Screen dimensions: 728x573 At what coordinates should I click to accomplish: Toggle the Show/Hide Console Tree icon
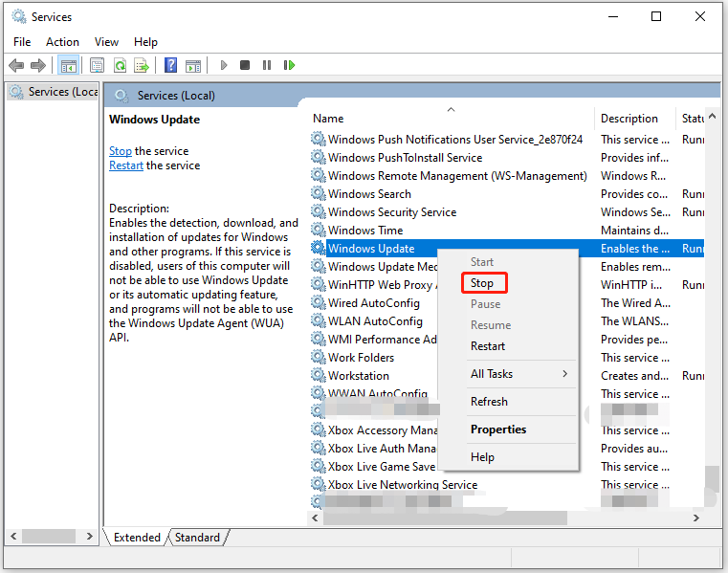tap(68, 65)
